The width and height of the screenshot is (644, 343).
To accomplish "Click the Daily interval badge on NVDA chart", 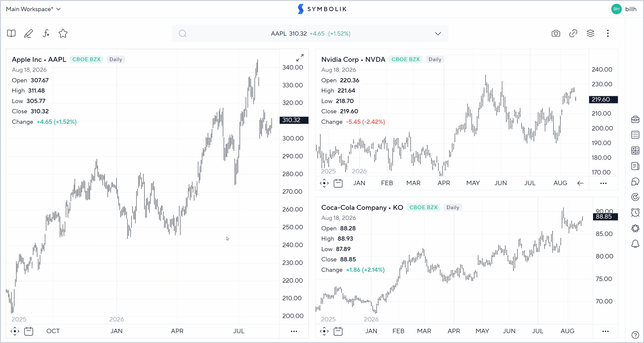I will 435,59.
